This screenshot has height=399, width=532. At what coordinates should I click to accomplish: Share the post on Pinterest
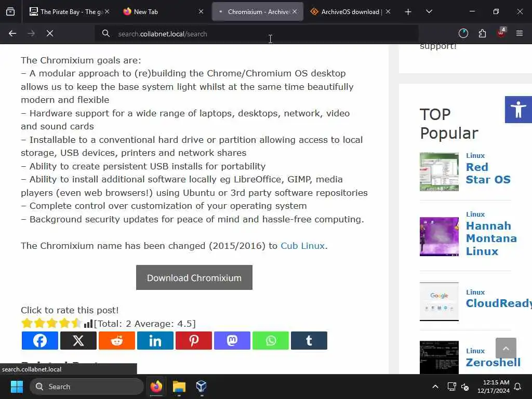[x=194, y=341]
